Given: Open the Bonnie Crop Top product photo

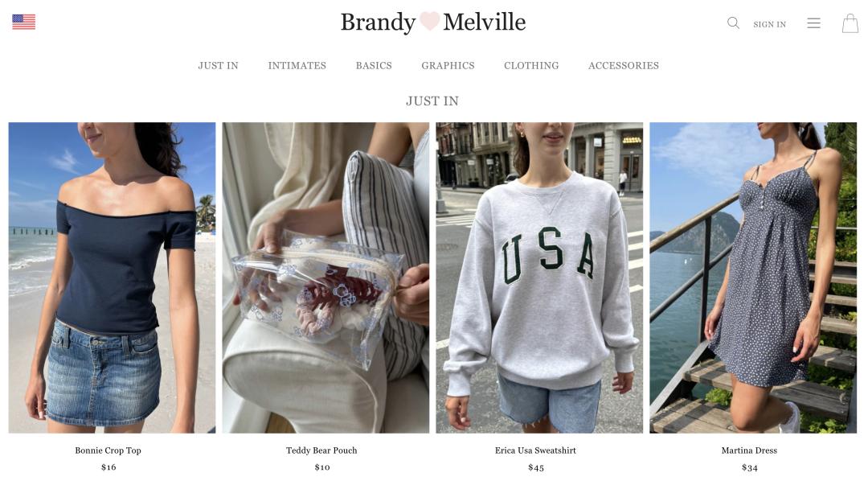Looking at the screenshot, I should (x=112, y=277).
